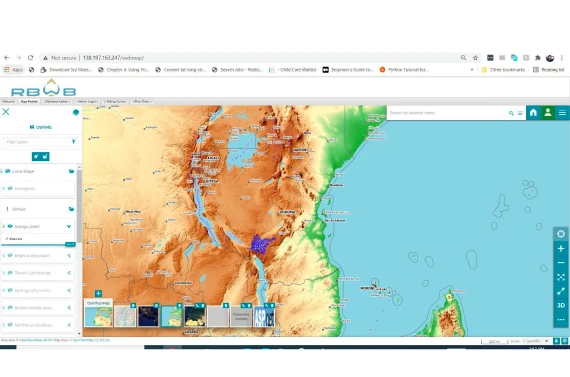Hide the usangu_basin layer eye icon
This screenshot has height=377, width=570.
click(x=10, y=226)
